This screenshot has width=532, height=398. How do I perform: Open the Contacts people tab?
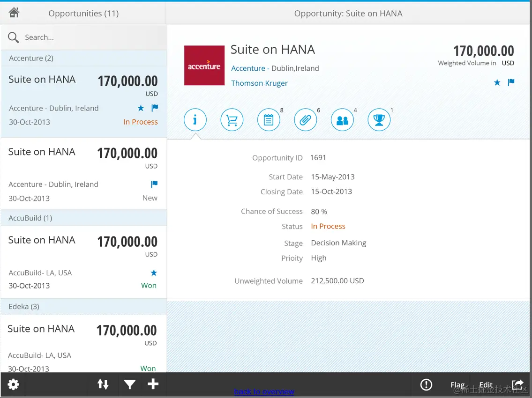coord(342,120)
